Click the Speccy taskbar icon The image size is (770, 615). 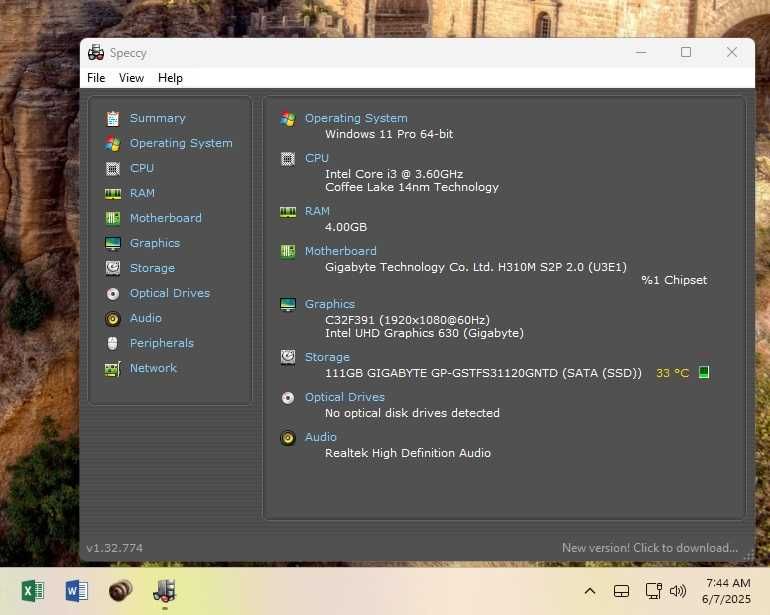point(165,590)
